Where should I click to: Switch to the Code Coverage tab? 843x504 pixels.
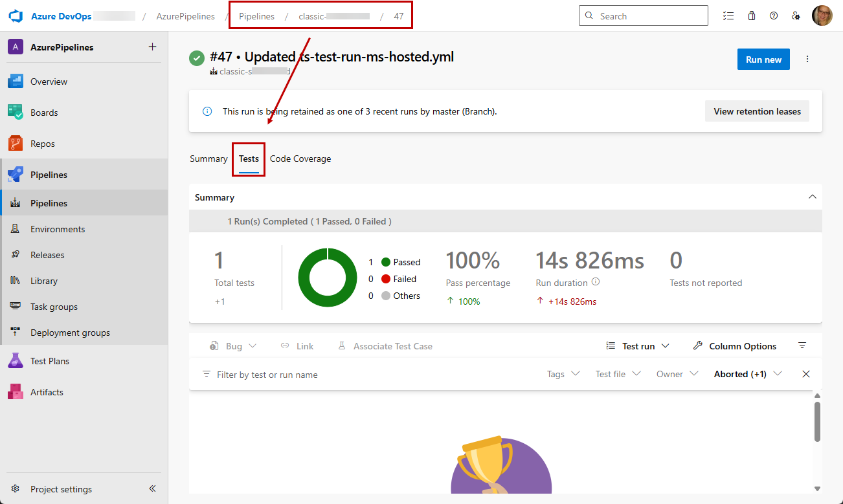coord(300,159)
